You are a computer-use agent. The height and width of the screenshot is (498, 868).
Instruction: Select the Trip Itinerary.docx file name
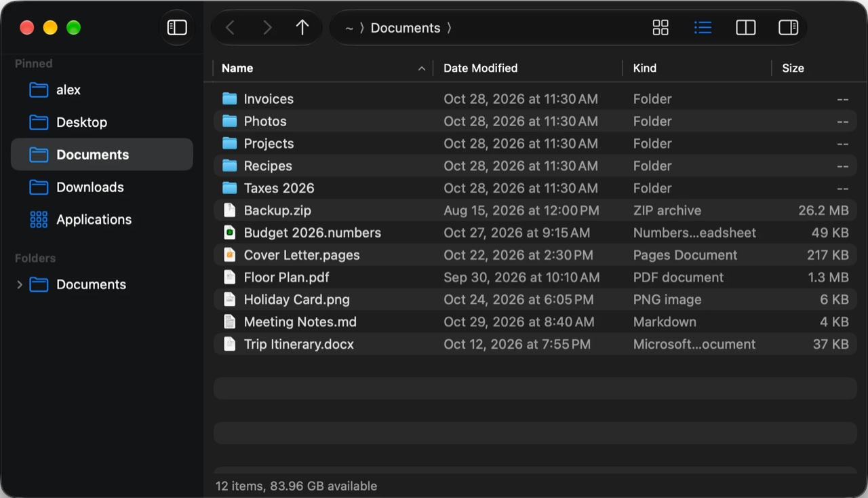click(299, 345)
